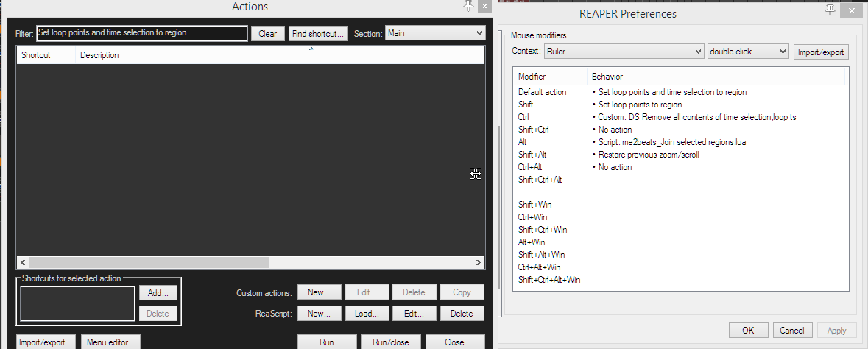The image size is (868, 349).
Task: Create a new custom action
Action: pyautogui.click(x=319, y=292)
